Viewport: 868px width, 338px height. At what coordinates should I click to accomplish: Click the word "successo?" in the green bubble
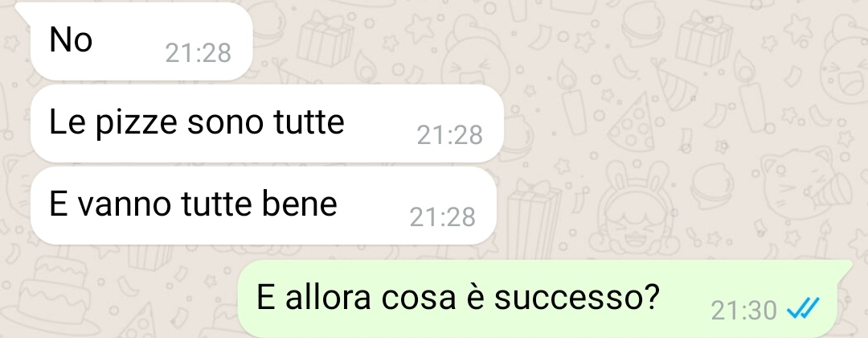577,297
